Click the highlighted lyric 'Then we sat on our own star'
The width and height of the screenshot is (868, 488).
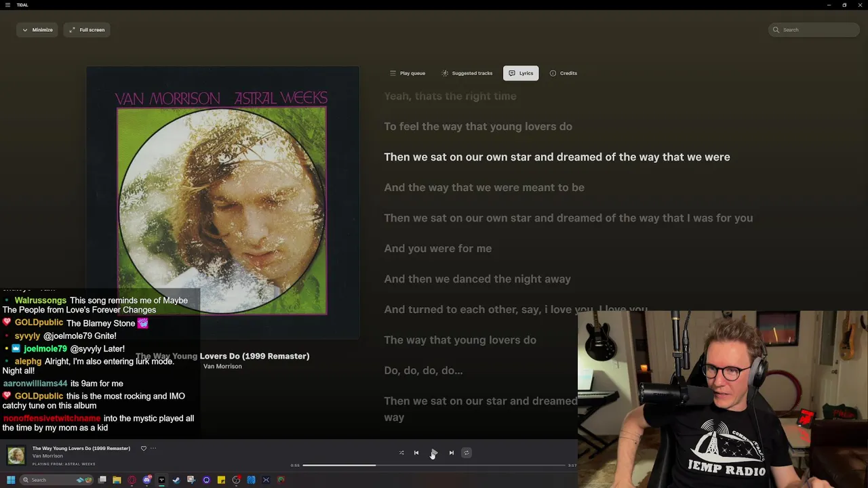458,157
